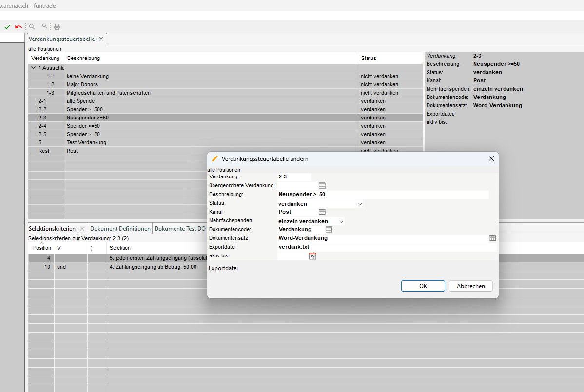
Task: Collapse the '1 Ausschlü' tree group
Action: (34, 68)
